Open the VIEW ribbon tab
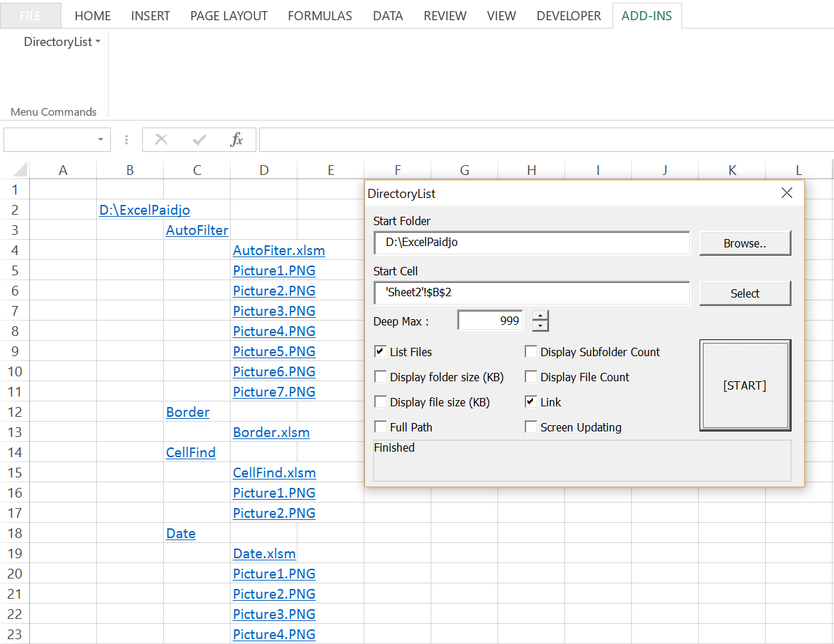834x644 pixels. [x=501, y=16]
